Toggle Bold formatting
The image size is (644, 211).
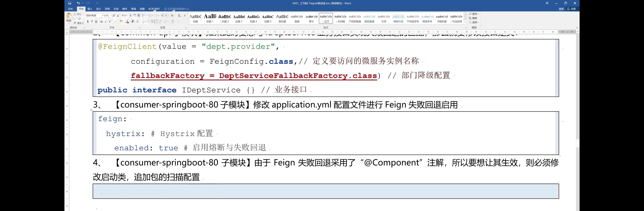[x=88, y=22]
